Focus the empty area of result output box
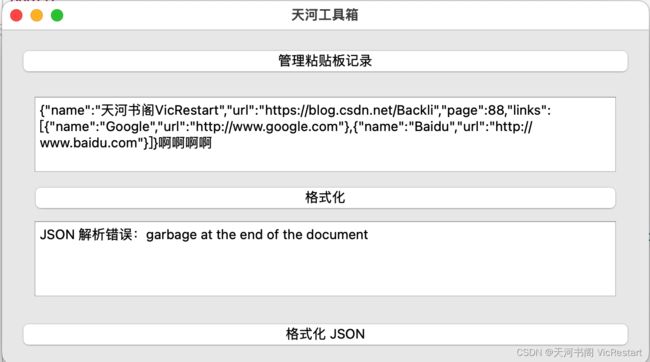Image resolution: width=650 pixels, height=362 pixels. [325, 270]
